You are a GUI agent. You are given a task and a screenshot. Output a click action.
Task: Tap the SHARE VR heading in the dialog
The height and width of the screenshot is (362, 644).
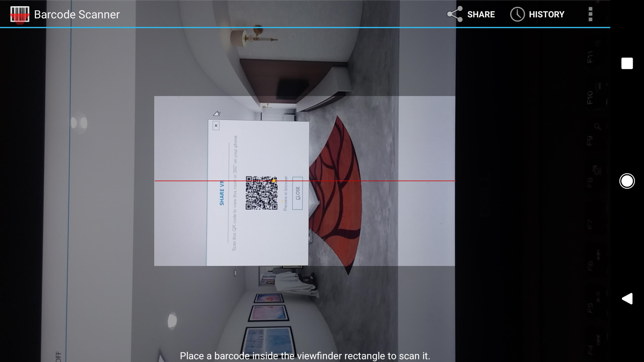coord(222,193)
